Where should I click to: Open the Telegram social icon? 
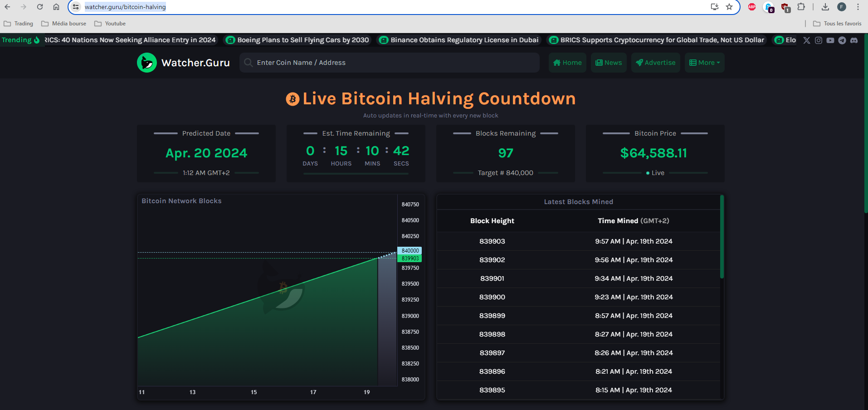point(842,40)
